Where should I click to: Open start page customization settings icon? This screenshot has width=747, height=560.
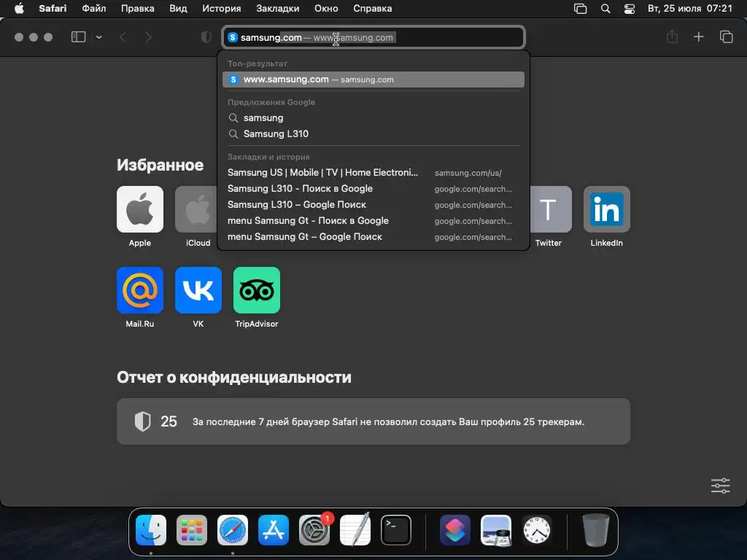(x=720, y=486)
